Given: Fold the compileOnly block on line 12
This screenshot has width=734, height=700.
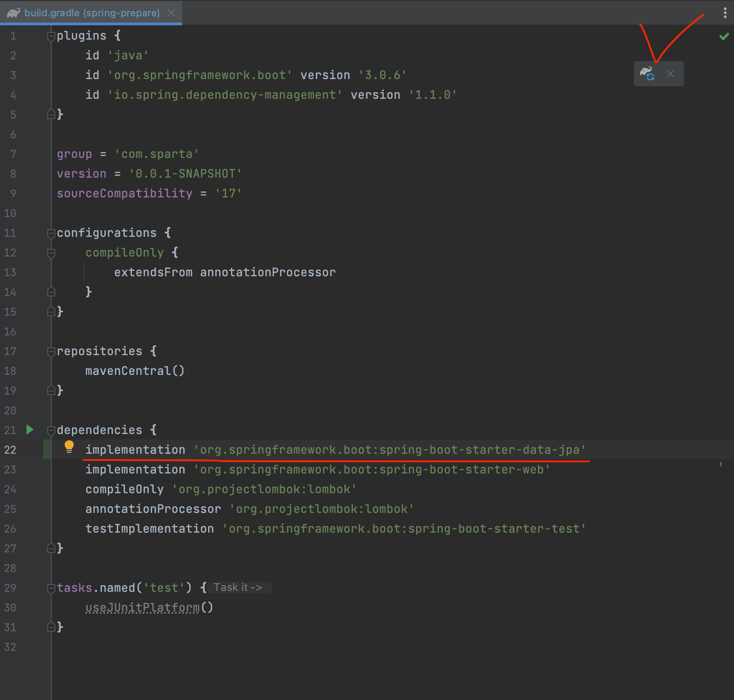Looking at the screenshot, I should 51,253.
